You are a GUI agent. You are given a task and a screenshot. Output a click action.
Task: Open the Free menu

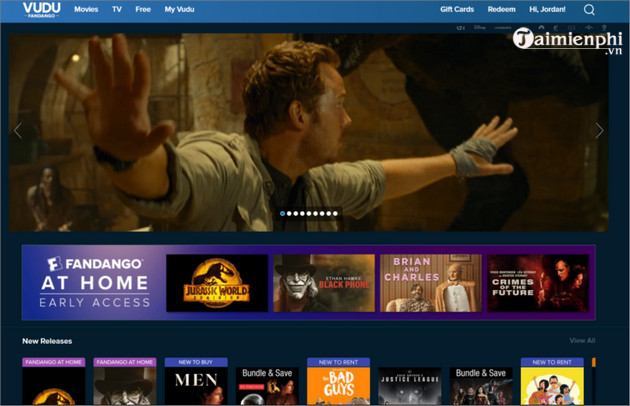tap(143, 9)
